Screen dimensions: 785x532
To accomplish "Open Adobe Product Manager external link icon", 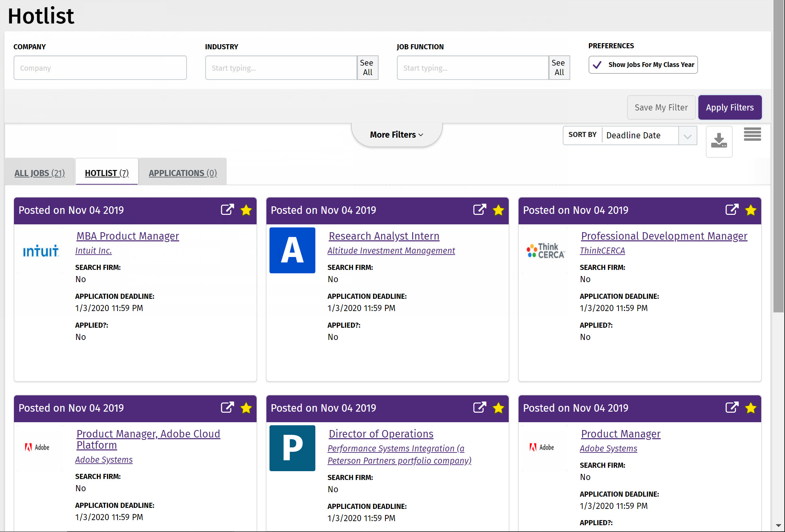I will pos(732,408).
